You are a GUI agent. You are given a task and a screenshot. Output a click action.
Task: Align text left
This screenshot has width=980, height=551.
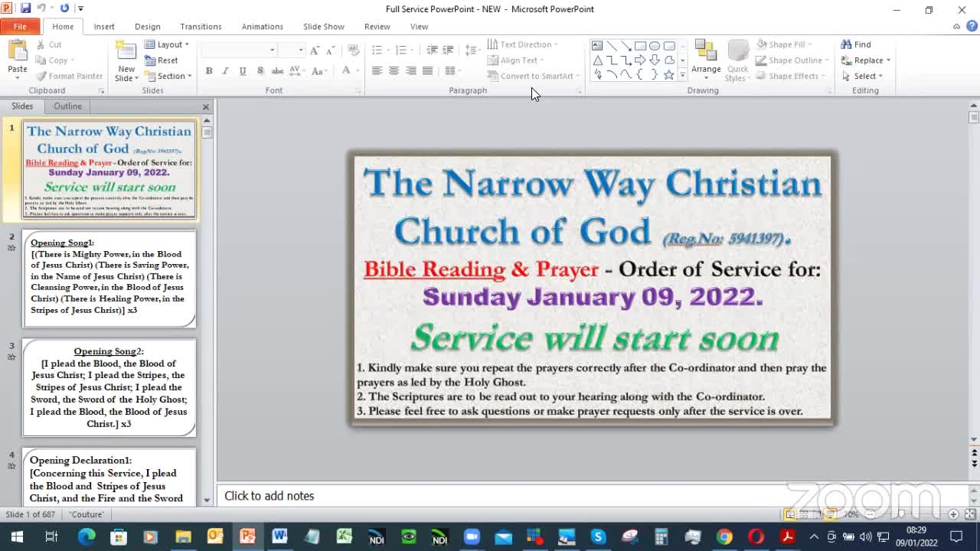pyautogui.click(x=377, y=70)
